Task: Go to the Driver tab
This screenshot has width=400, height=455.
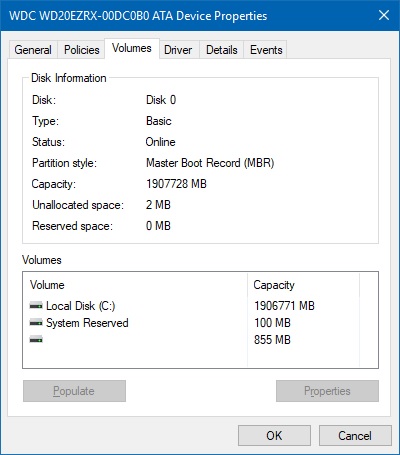Action: pos(178,50)
